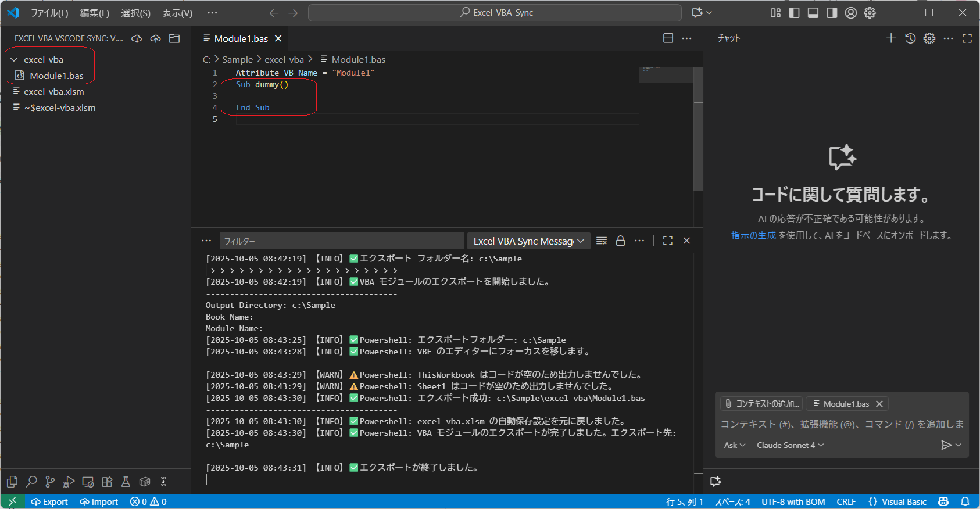Select the Excel VBA Sync activity icon
This screenshot has height=509, width=980.
tap(163, 482)
